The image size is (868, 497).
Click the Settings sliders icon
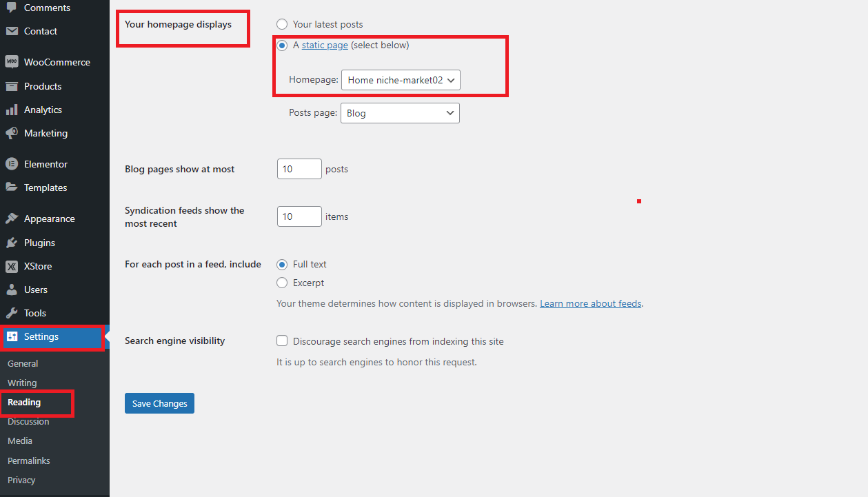click(x=12, y=336)
